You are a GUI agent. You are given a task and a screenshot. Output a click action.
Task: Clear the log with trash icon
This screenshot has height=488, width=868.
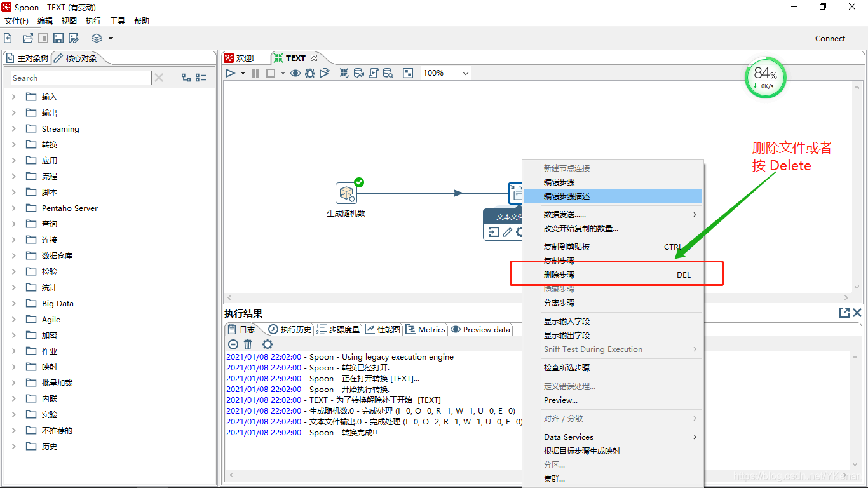click(248, 344)
